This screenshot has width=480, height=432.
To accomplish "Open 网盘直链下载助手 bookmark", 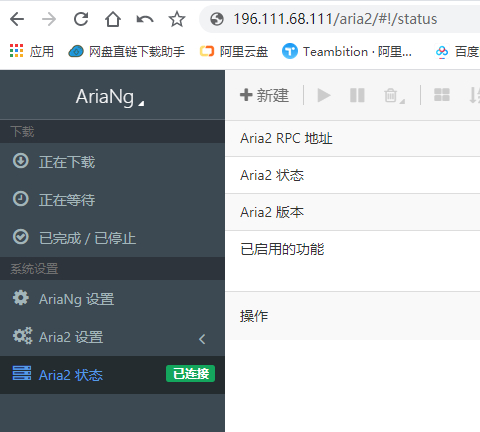I will coord(127,52).
